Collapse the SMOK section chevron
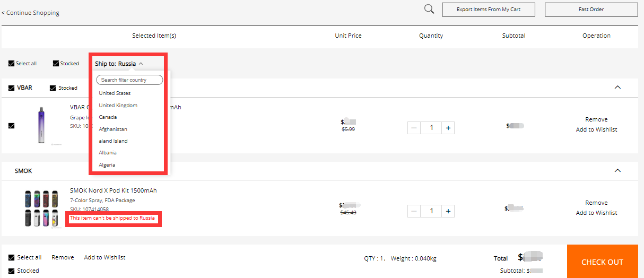644x278 pixels. [x=617, y=171]
